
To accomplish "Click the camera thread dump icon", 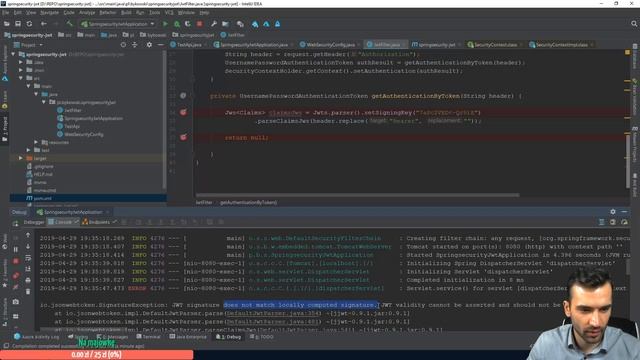I will coord(16,302).
